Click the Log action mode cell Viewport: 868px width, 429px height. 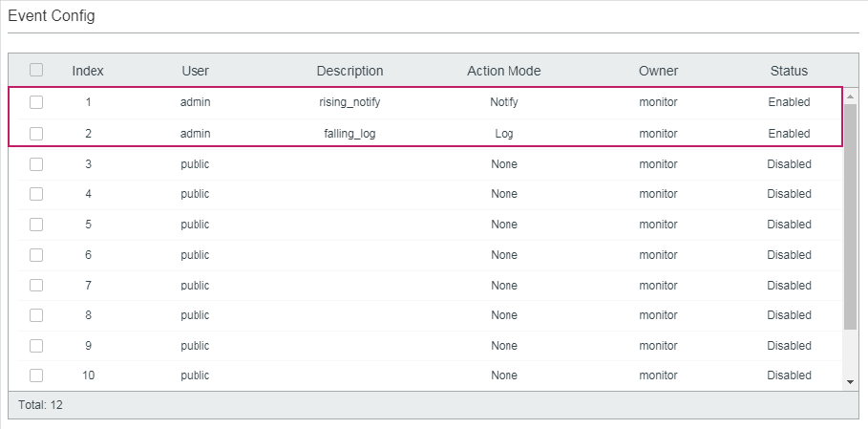(x=504, y=134)
